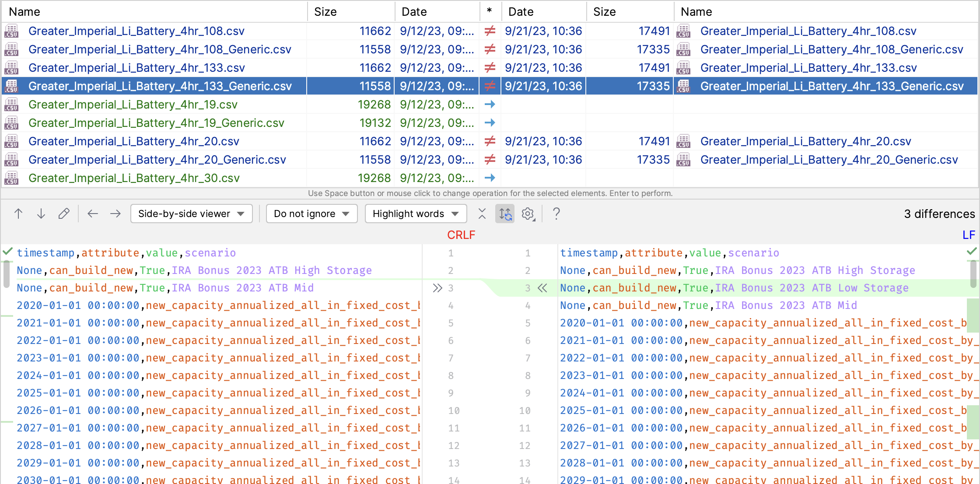The height and width of the screenshot is (484, 980).
Task: Toggle not-equal operation for 4hr_108.csv row
Action: [x=490, y=31]
